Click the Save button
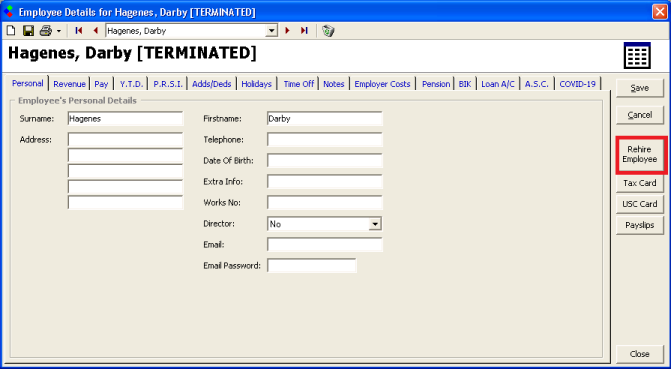 [640, 88]
